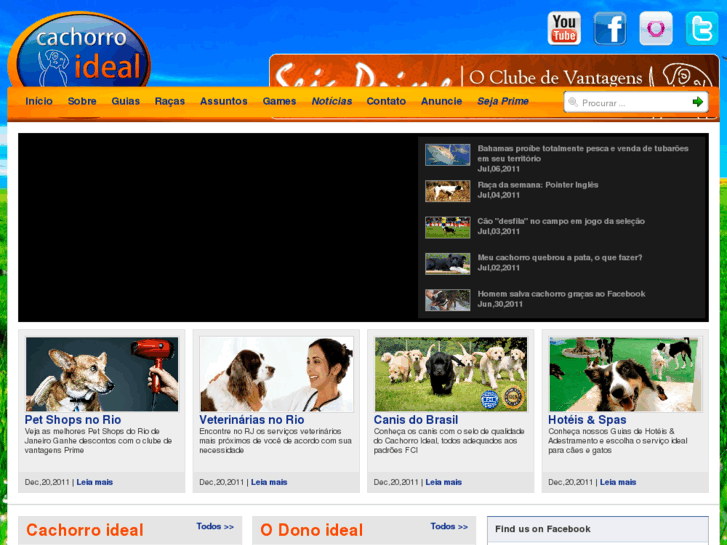Image resolution: width=727 pixels, height=545 pixels.
Task: Click Todos >> beside Cachorro ideal
Action: point(215,526)
